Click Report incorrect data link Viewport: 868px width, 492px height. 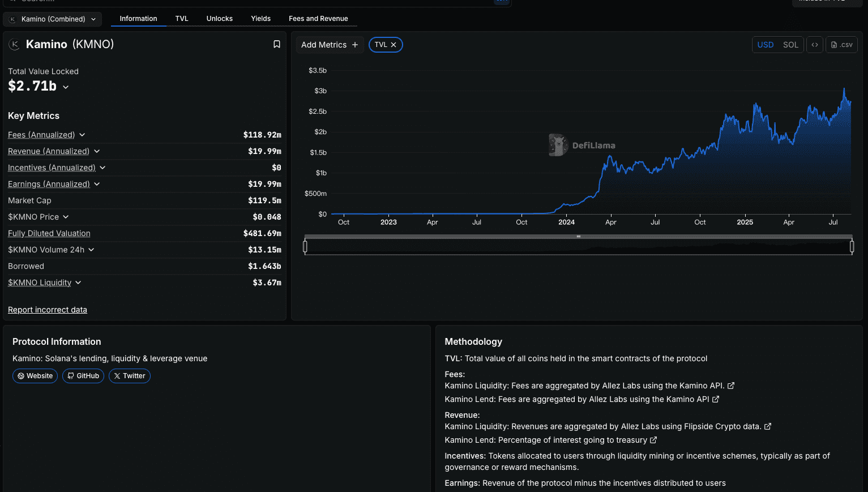48,310
